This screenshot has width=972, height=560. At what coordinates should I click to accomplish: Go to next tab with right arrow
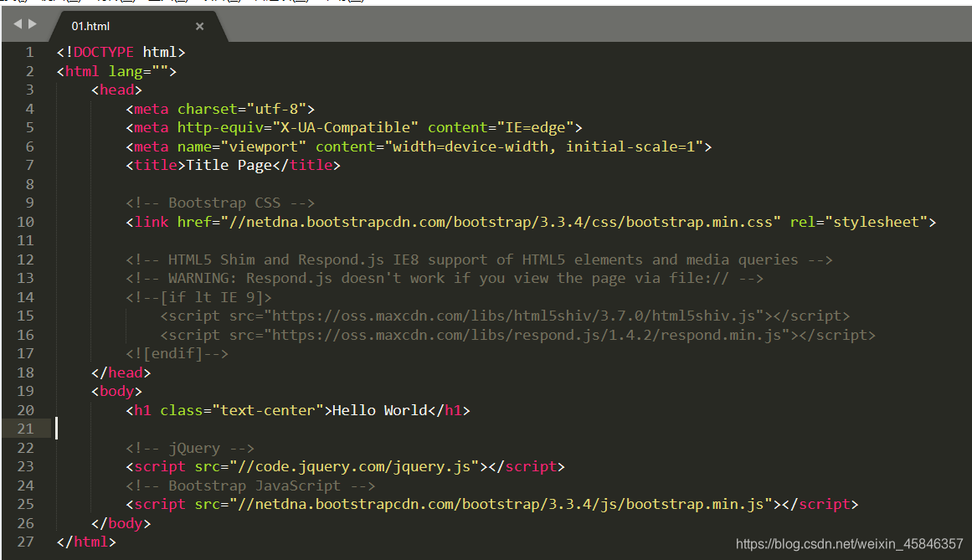[x=33, y=23]
